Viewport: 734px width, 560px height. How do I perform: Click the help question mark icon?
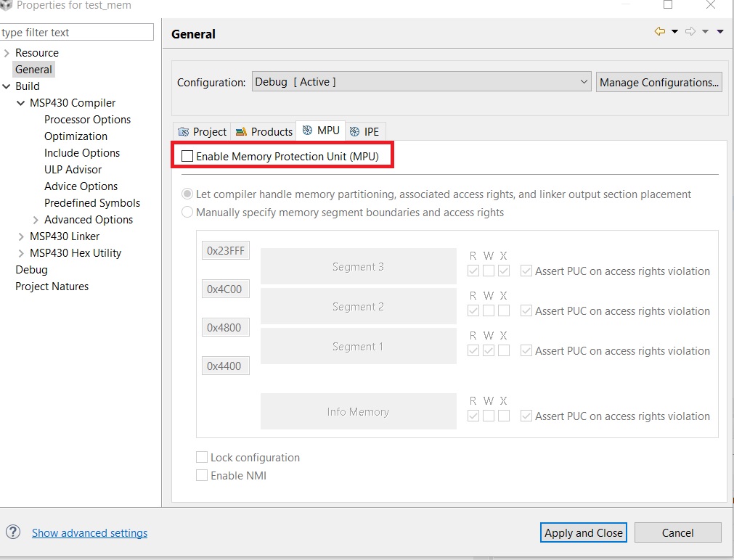click(x=14, y=532)
